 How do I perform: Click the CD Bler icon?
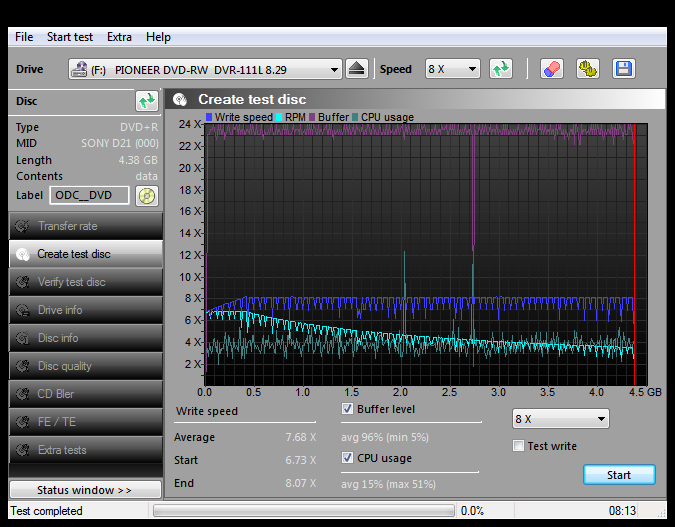click(x=22, y=394)
